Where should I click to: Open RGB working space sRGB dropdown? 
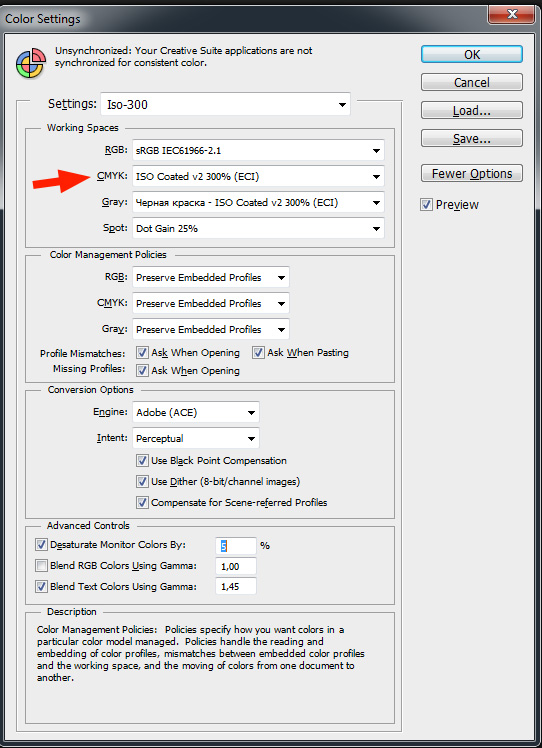click(x=258, y=151)
